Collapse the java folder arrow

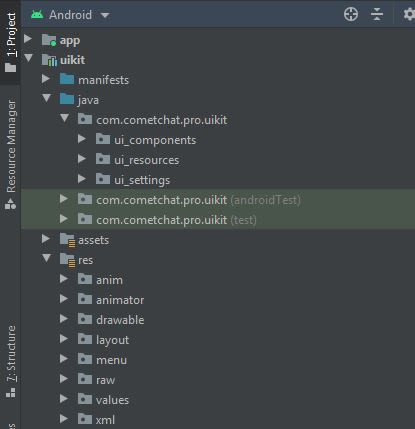click(47, 98)
